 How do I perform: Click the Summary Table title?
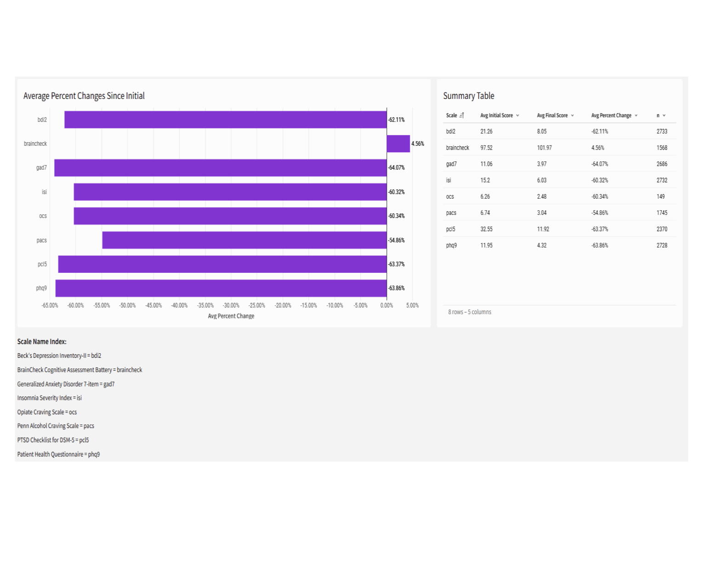pyautogui.click(x=468, y=96)
